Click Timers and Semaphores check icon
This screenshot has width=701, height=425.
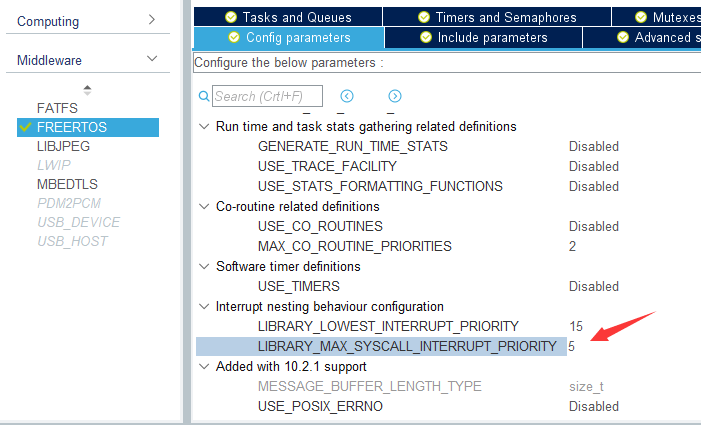pyautogui.click(x=424, y=17)
